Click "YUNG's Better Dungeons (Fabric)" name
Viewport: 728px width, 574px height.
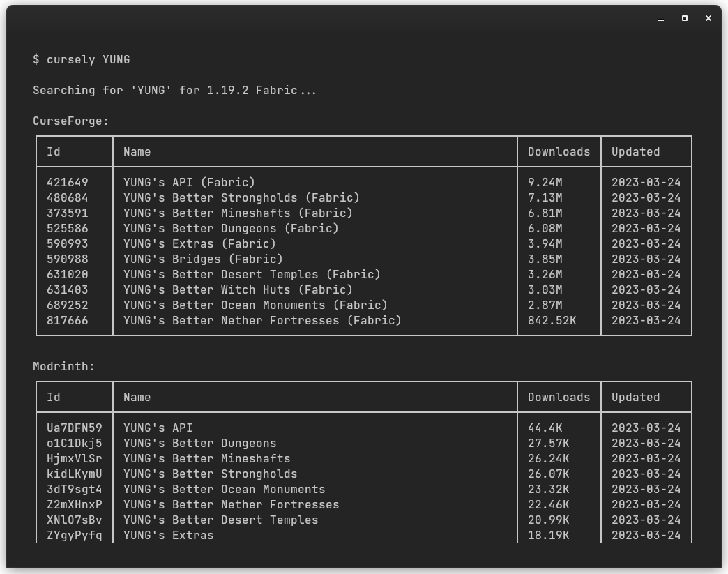tap(232, 229)
